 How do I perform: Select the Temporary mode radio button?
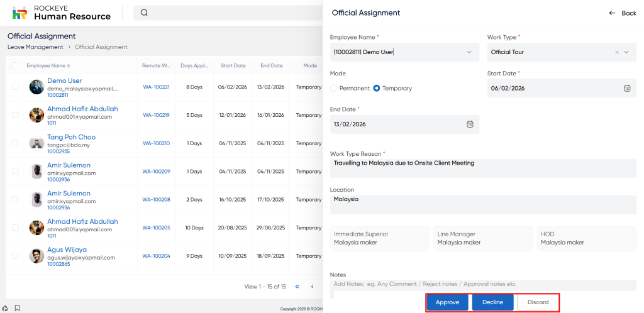(x=377, y=89)
